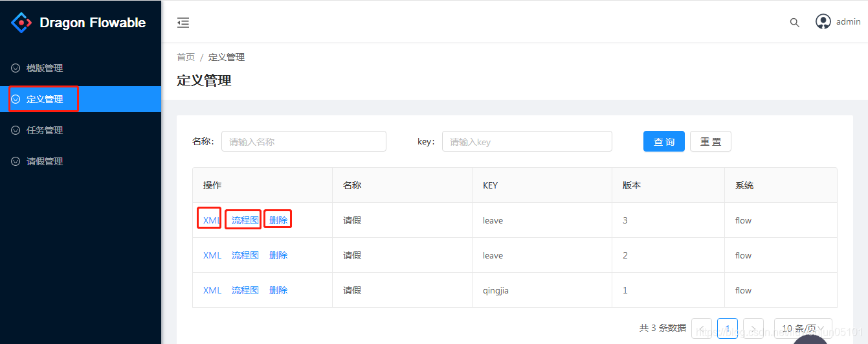Screen dimensions: 868x344
Task: Focus the key input field
Action: click(x=527, y=141)
